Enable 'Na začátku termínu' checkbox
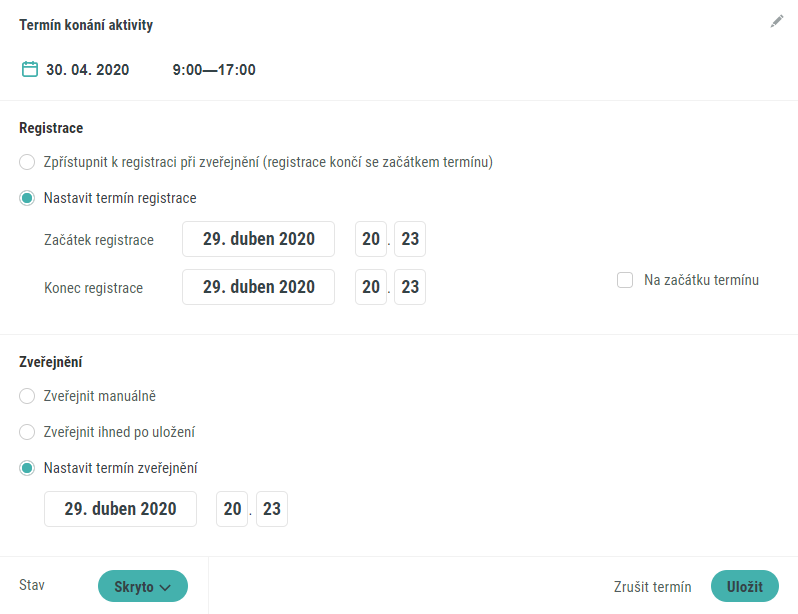This screenshot has width=798, height=614. [625, 280]
